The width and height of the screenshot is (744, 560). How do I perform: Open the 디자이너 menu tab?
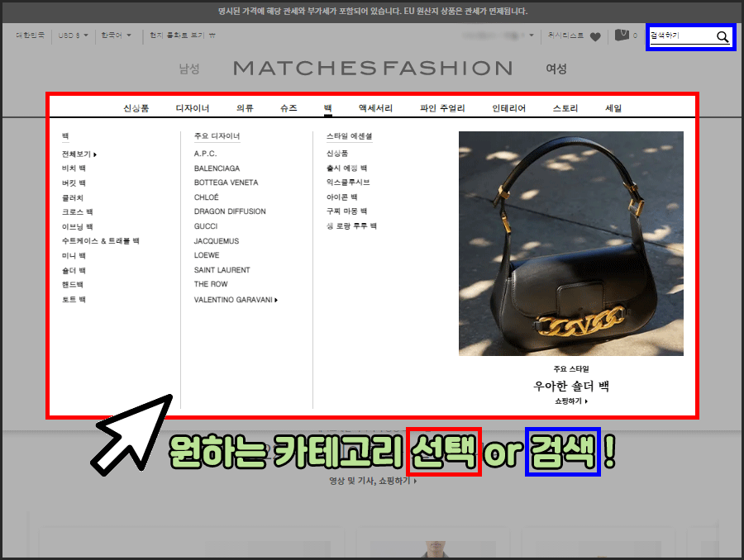193,108
